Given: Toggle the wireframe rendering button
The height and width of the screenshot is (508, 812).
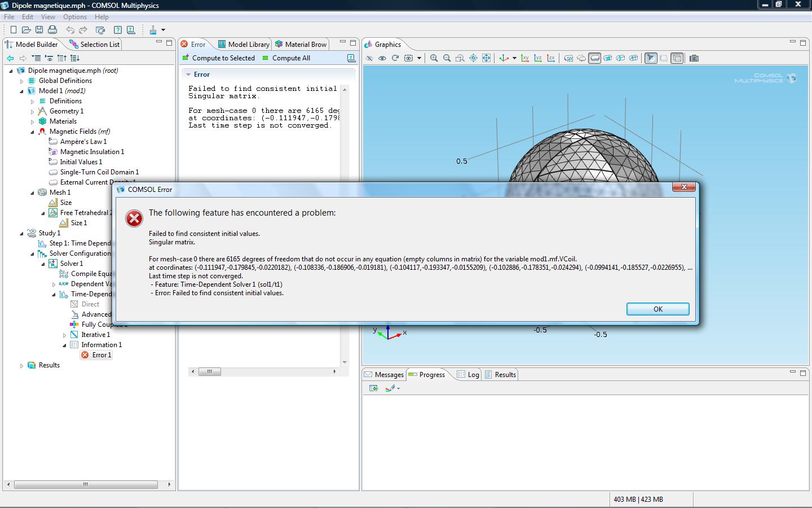Looking at the screenshot, I should pyautogui.click(x=677, y=58).
